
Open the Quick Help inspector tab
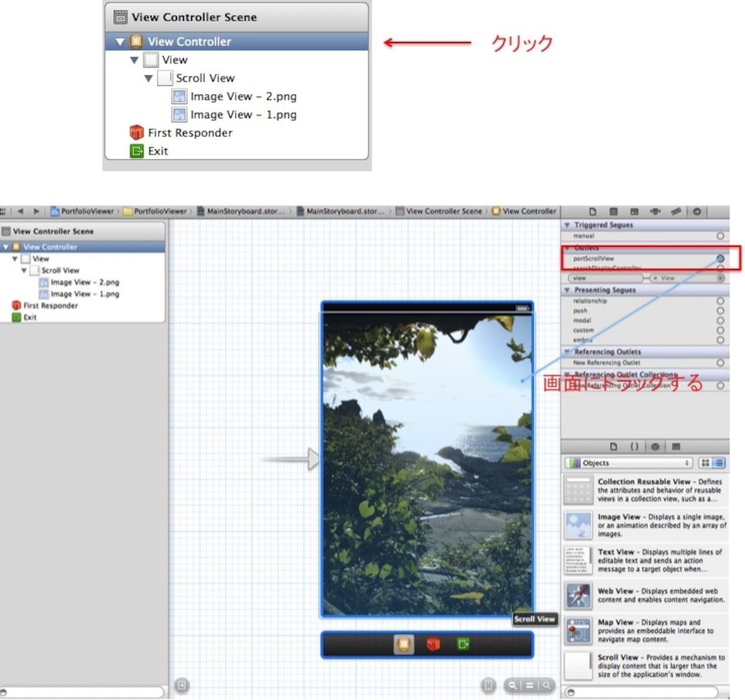point(613,212)
